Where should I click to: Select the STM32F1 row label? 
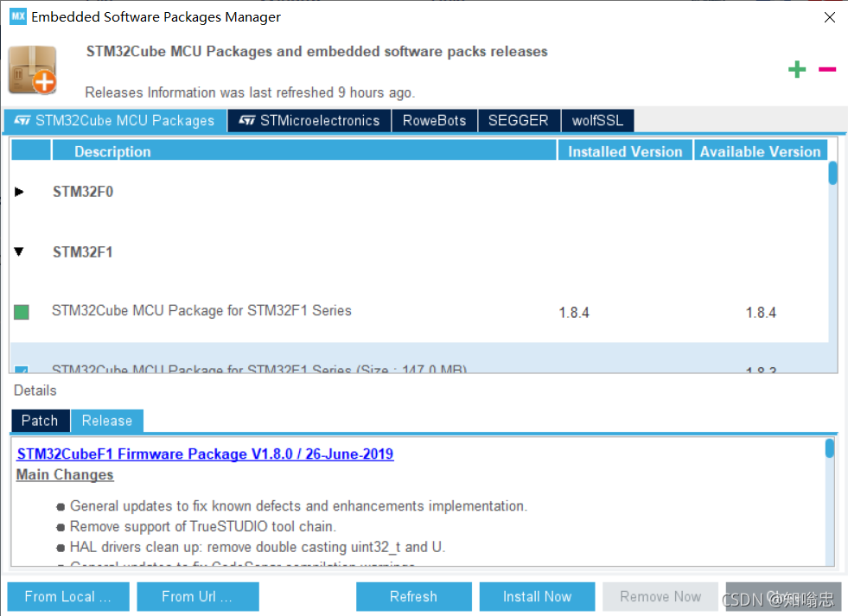(83, 251)
